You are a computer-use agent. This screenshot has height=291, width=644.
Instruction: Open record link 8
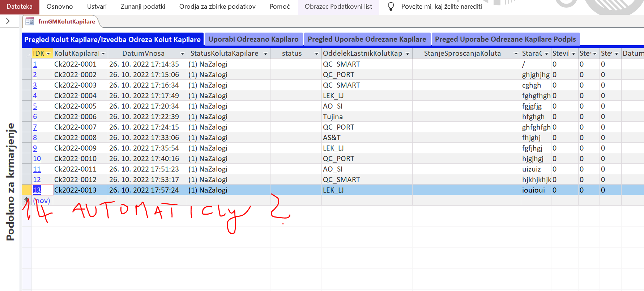pos(35,138)
